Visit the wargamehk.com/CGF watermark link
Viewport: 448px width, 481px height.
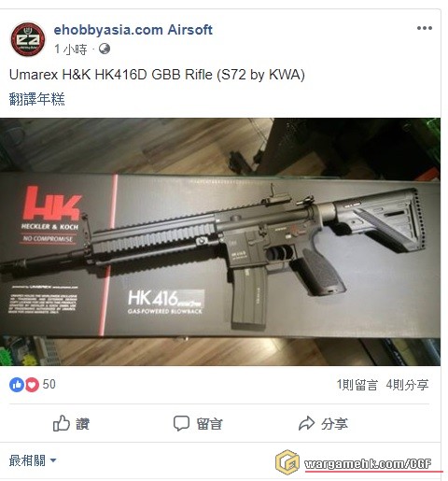click(x=368, y=464)
